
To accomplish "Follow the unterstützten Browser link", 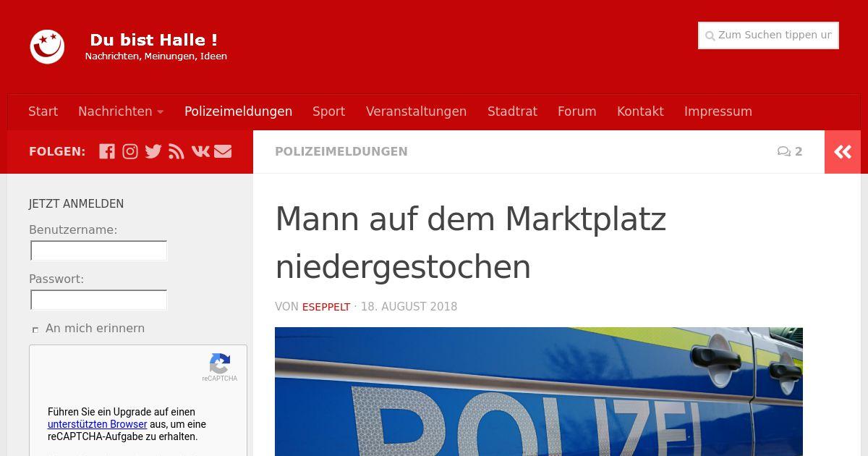I will pyautogui.click(x=98, y=424).
